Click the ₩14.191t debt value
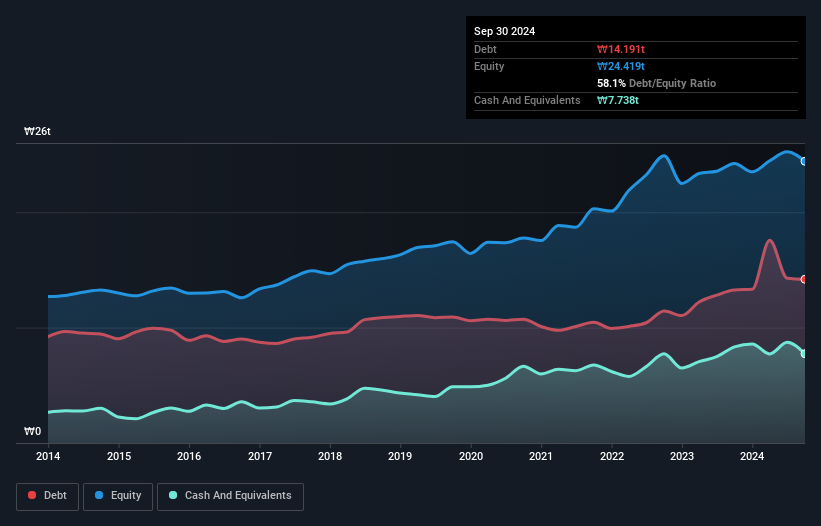 point(620,49)
